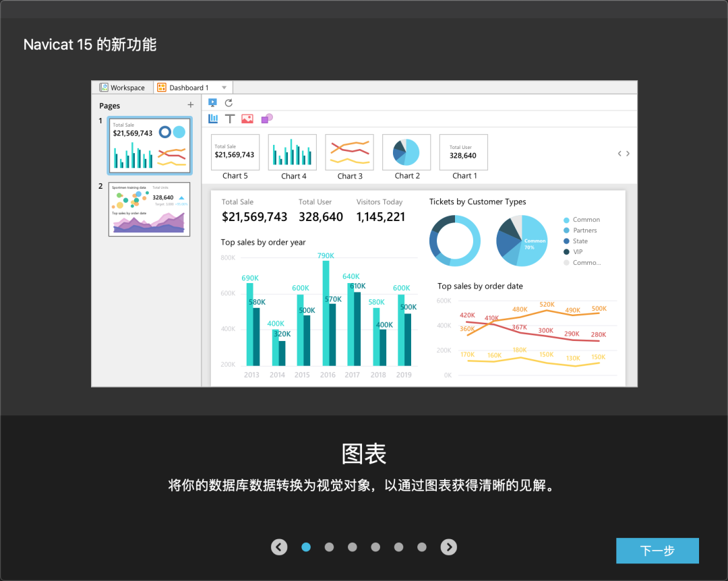Click the insert chart icon
Image resolution: width=728 pixels, height=581 pixels.
(213, 119)
